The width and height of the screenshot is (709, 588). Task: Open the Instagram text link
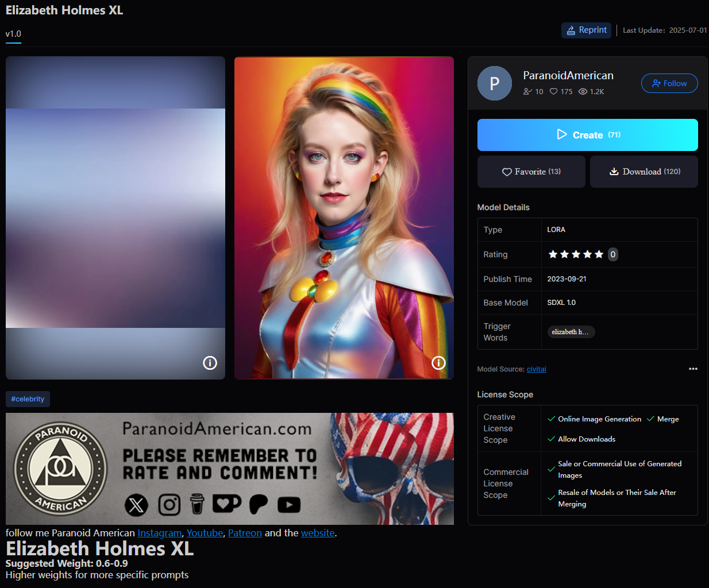point(159,533)
